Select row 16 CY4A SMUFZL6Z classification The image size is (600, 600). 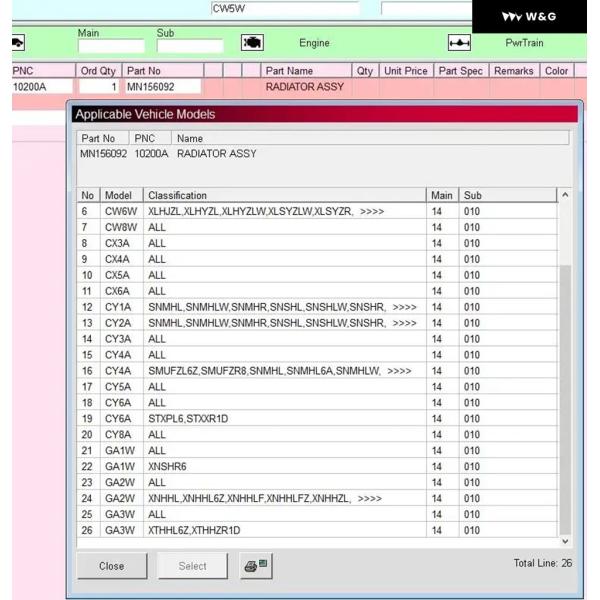coord(317,371)
